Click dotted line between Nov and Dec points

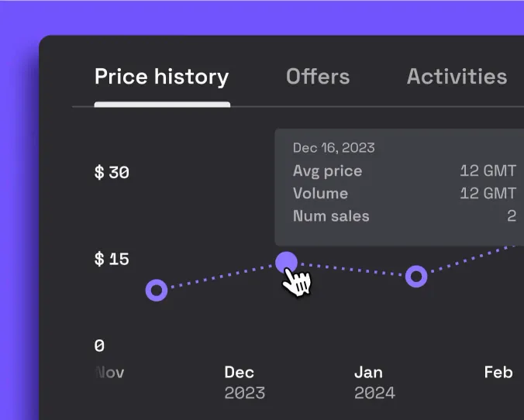pyautogui.click(x=221, y=277)
